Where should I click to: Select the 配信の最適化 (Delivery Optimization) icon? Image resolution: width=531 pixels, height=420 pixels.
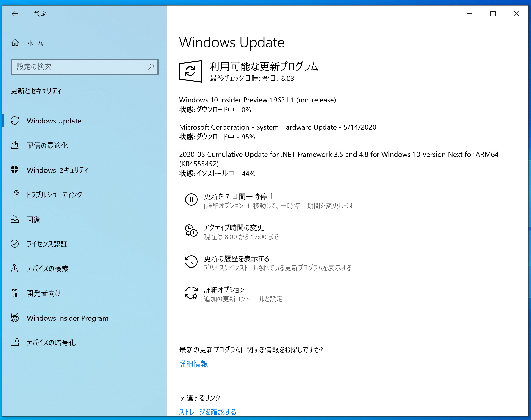pyautogui.click(x=15, y=145)
